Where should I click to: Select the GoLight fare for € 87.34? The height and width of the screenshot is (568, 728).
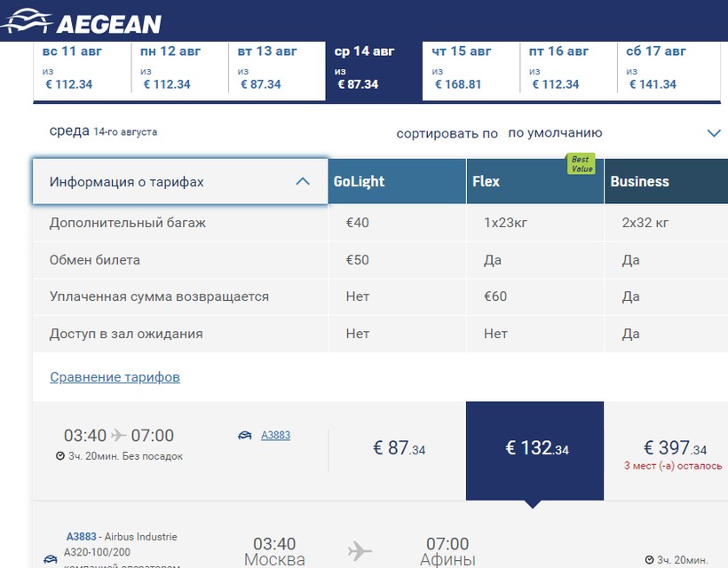click(x=398, y=448)
